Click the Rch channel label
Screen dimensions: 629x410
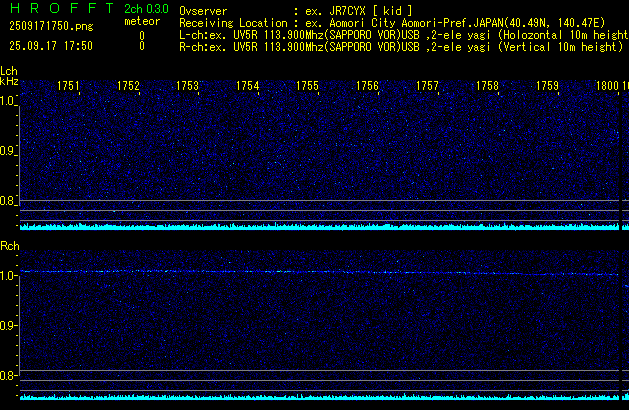pyautogui.click(x=10, y=246)
